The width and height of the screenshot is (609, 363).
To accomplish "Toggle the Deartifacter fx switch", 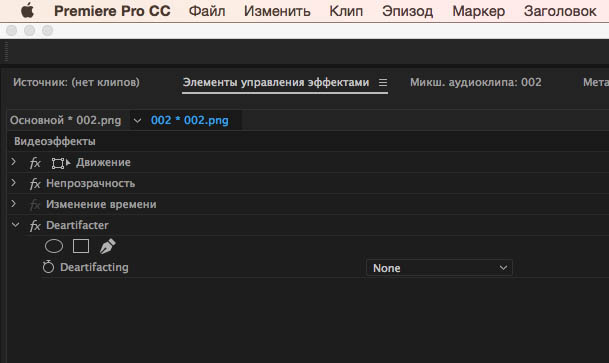I will click(35, 226).
